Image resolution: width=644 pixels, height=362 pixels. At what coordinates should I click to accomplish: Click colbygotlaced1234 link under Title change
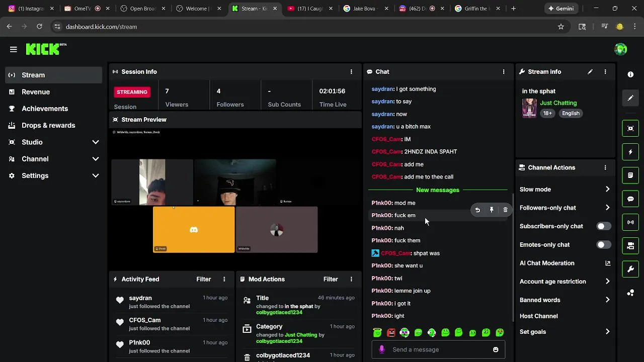279,312
